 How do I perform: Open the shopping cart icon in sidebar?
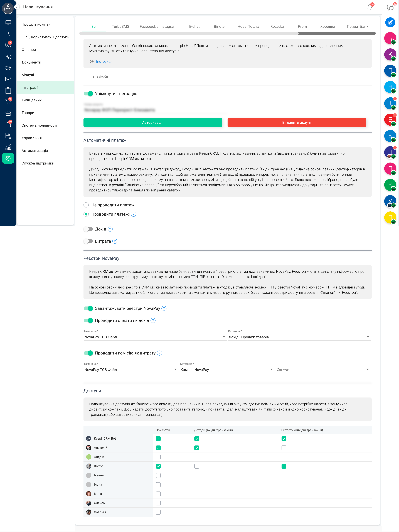(x=8, y=102)
